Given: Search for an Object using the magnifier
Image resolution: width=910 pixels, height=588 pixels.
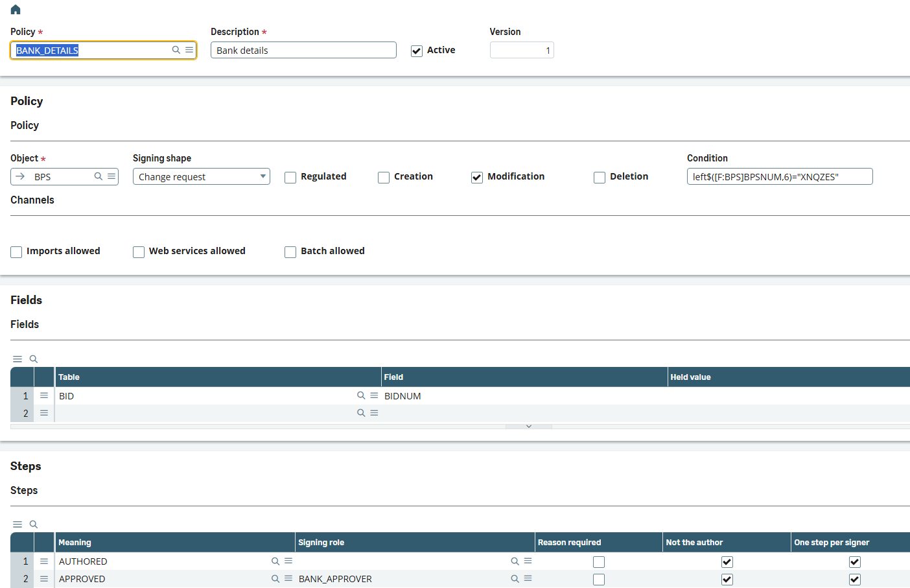Looking at the screenshot, I should [99, 176].
